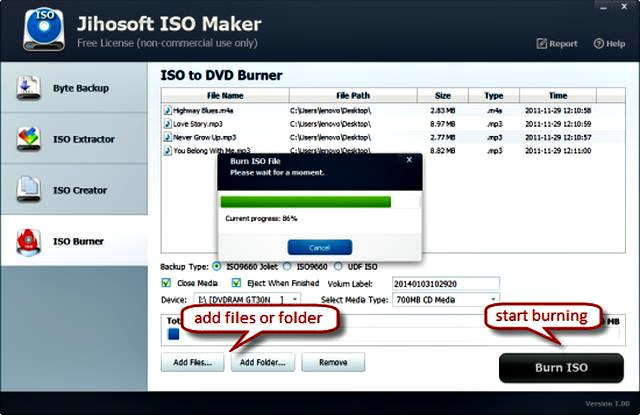Click the Add Folder... button

click(263, 362)
